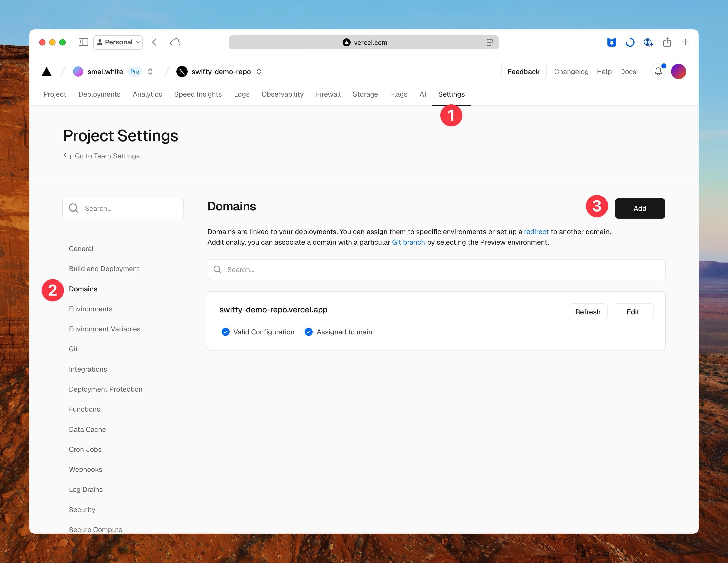Click the Valid Configuration checkmark icon
This screenshot has height=563, width=728.
coord(226,332)
